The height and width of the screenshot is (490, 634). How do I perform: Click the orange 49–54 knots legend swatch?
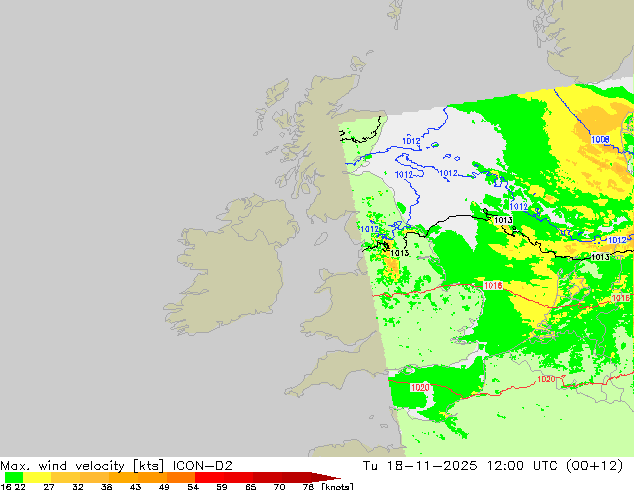181,477
